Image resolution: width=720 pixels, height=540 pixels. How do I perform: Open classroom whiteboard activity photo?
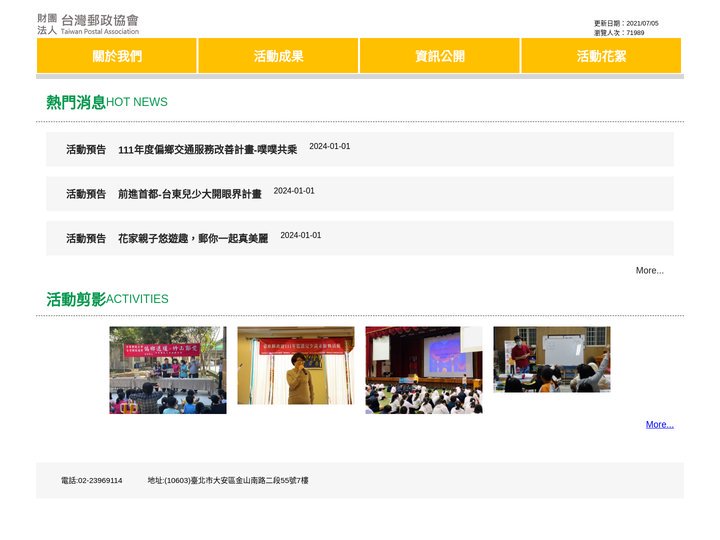coord(552,359)
